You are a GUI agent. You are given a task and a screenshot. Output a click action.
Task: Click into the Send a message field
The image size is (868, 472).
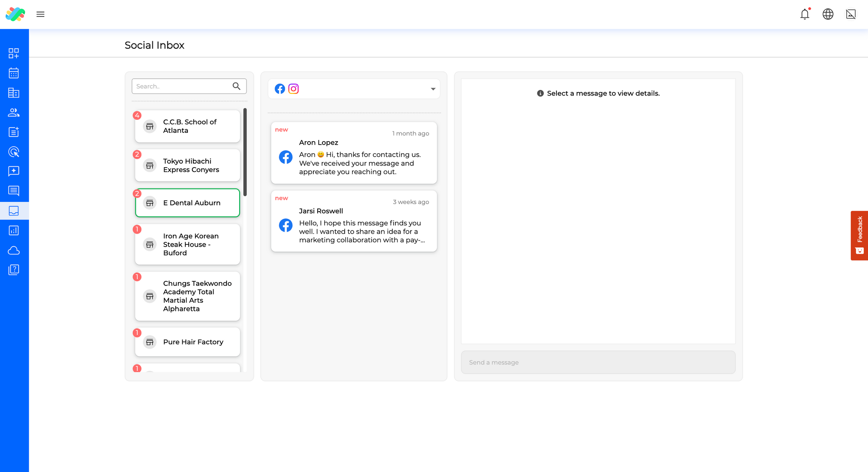pyautogui.click(x=598, y=362)
